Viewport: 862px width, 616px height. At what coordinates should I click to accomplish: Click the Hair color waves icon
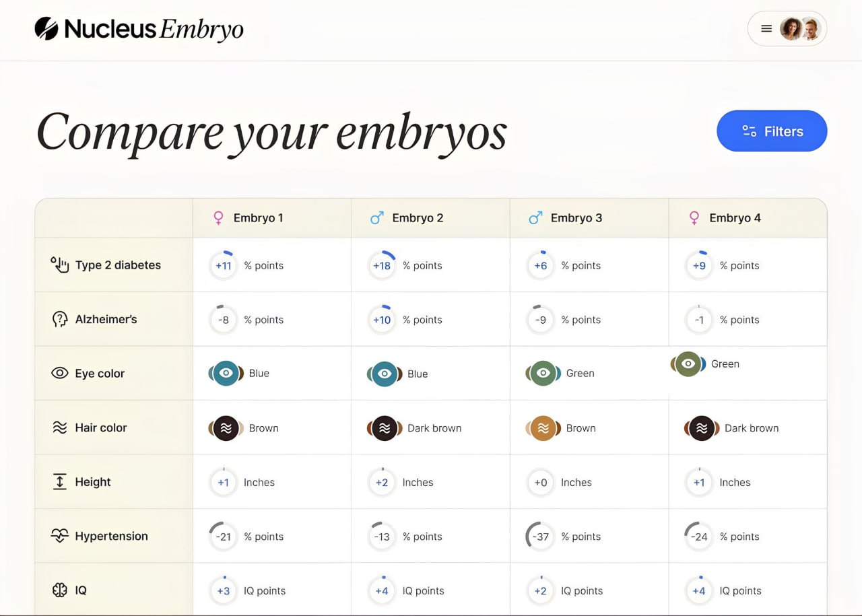coord(60,427)
